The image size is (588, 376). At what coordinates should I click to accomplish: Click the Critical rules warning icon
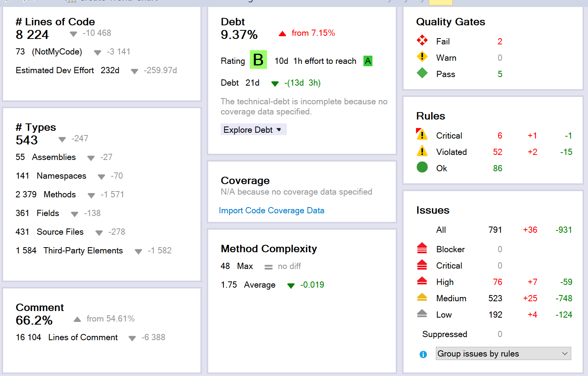click(422, 134)
